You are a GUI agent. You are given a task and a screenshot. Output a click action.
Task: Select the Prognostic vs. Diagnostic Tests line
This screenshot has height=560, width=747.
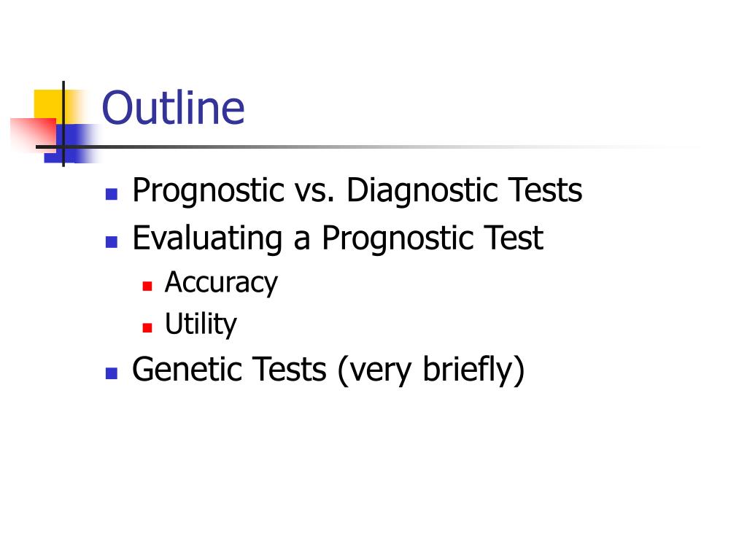coord(357,190)
